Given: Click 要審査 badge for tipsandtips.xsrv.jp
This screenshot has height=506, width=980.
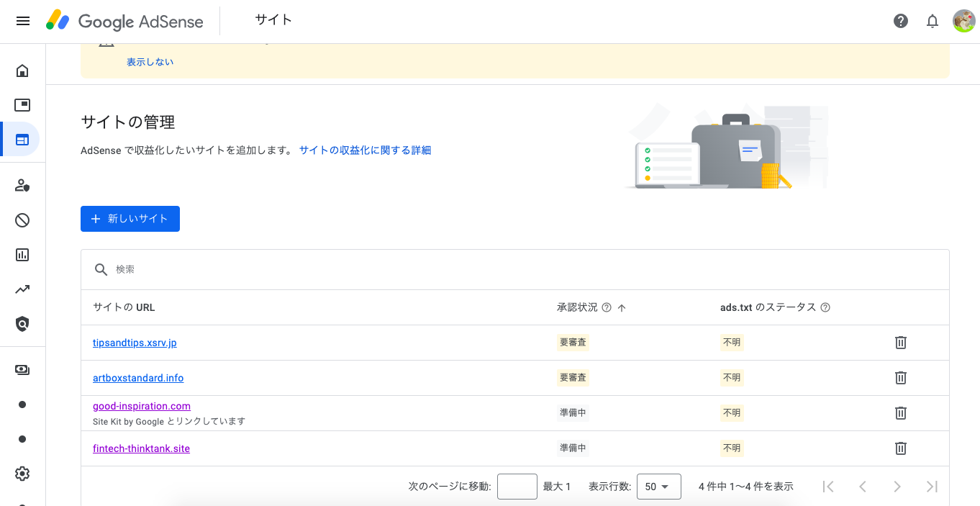Looking at the screenshot, I should [x=573, y=343].
